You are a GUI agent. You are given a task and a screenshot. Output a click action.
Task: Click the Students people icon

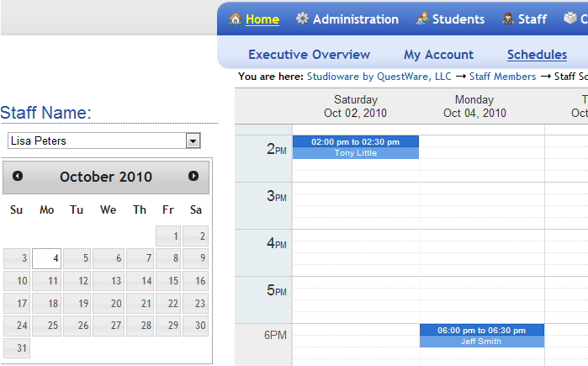pyautogui.click(x=422, y=19)
